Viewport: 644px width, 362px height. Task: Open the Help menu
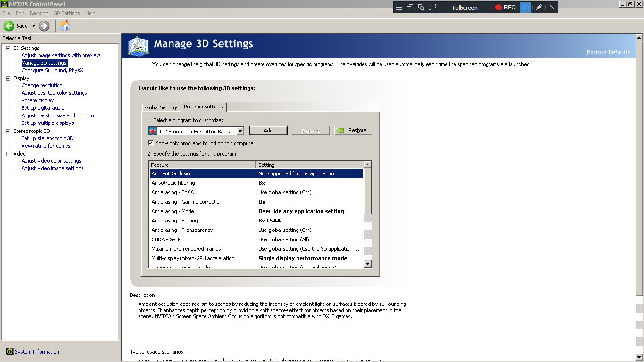(90, 13)
